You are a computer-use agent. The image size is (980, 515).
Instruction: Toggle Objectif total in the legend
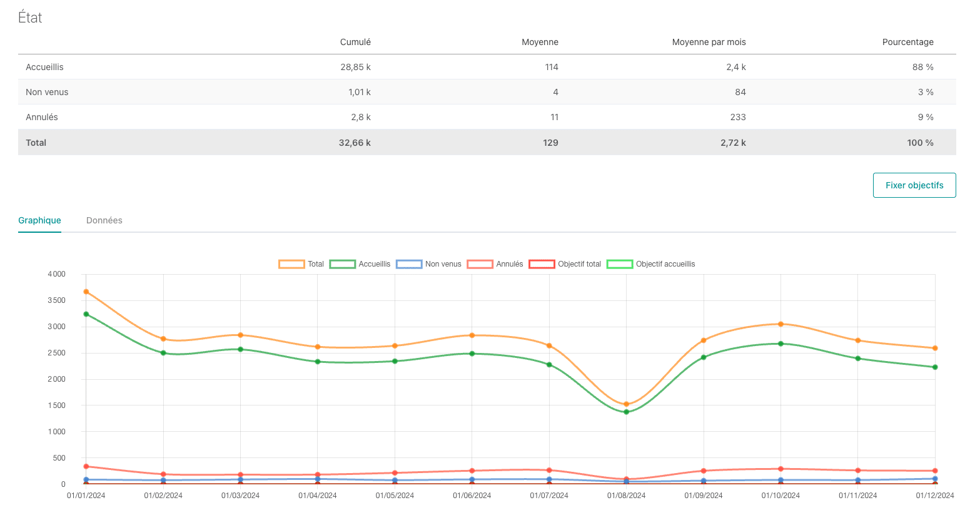(x=542, y=264)
